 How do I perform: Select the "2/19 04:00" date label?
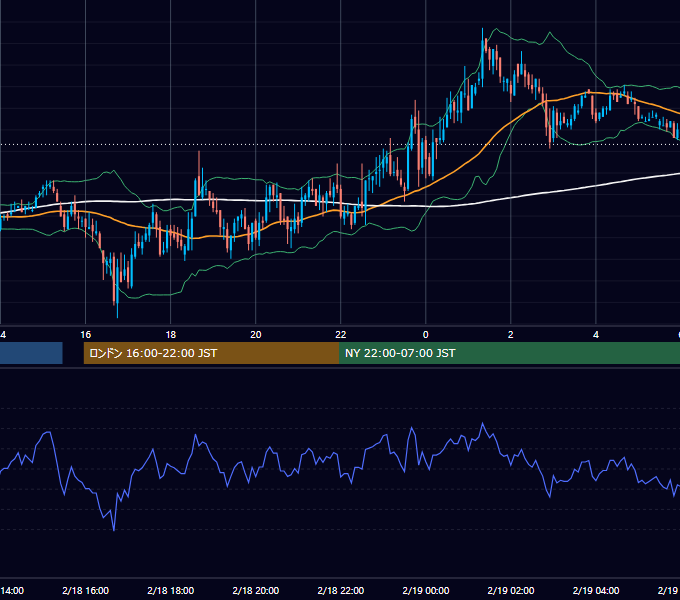595,590
